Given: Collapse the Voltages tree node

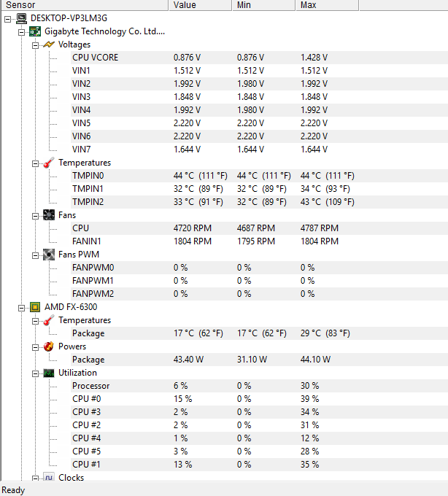Looking at the screenshot, I should point(35,45).
